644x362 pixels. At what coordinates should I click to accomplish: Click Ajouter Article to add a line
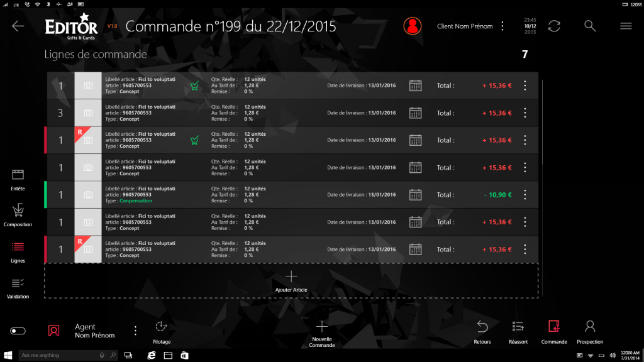coord(291,280)
